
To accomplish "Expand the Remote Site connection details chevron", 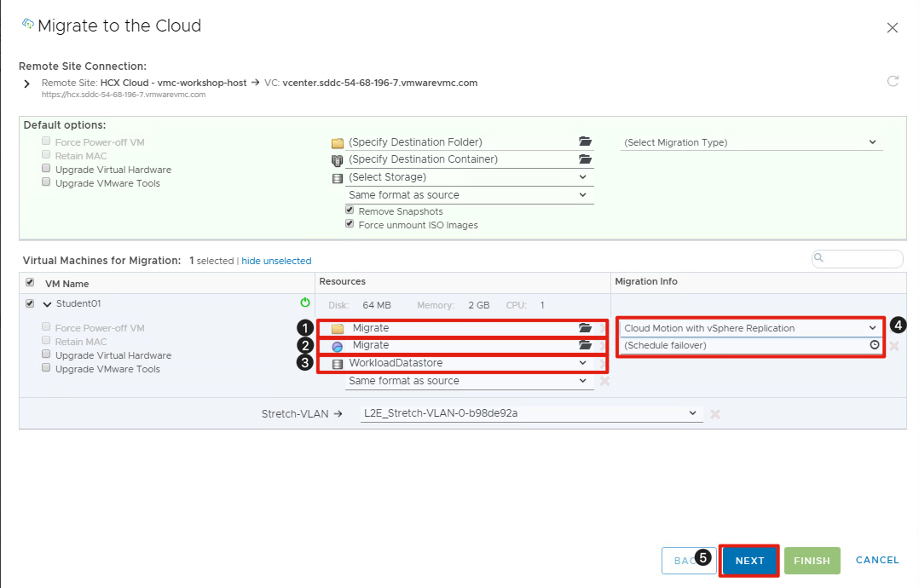I will (27, 84).
